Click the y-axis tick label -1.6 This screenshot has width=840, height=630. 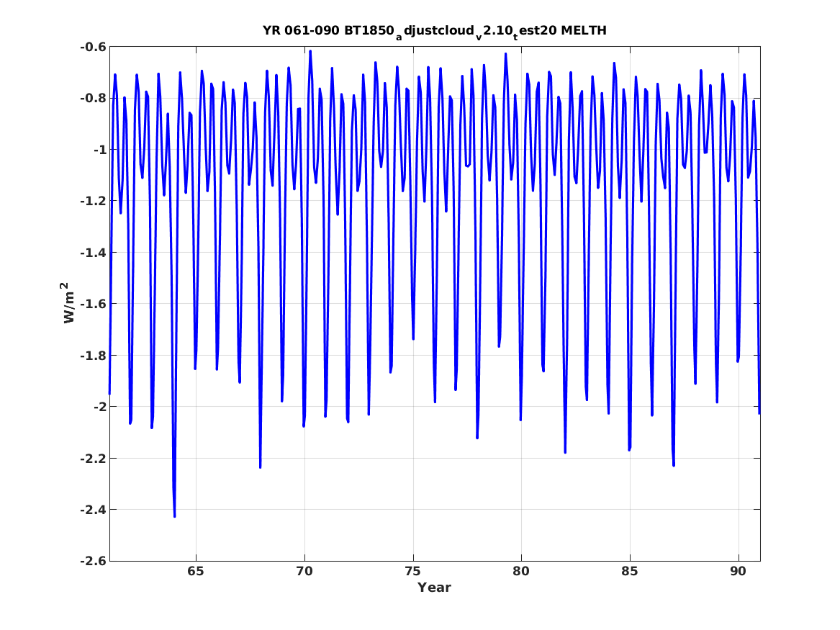(93, 304)
